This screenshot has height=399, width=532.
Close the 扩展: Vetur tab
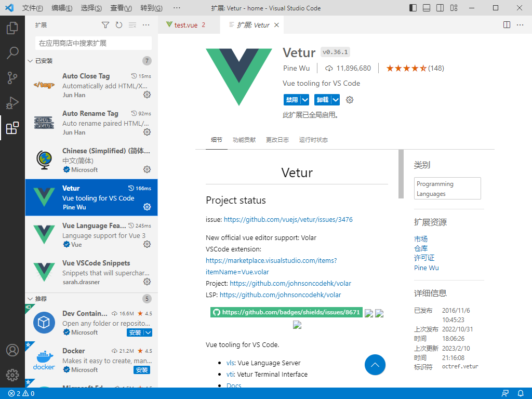coord(276,25)
